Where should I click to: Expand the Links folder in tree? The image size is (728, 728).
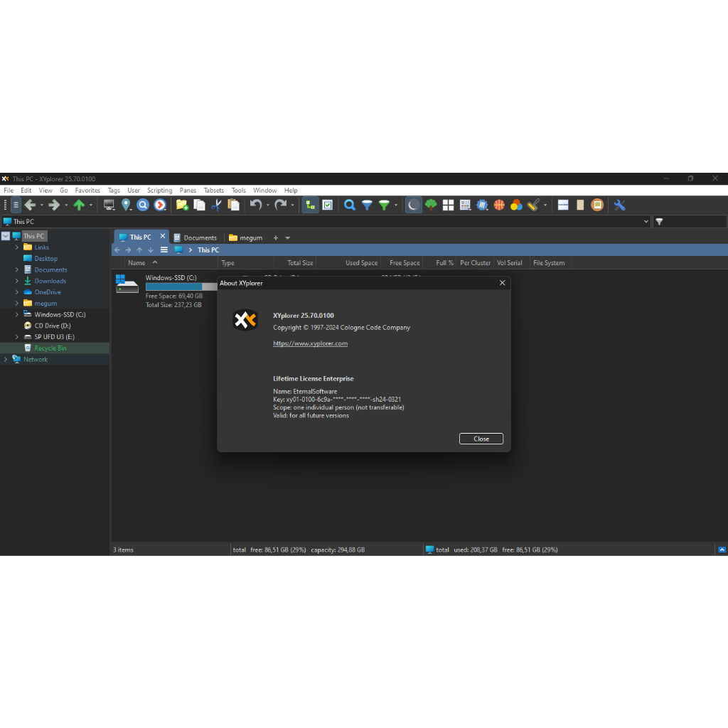(17, 247)
